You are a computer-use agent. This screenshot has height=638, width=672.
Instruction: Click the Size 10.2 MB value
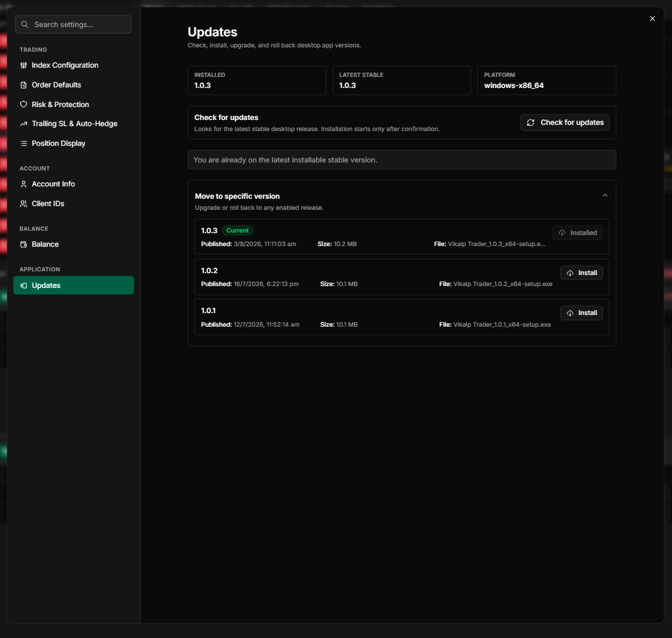345,244
